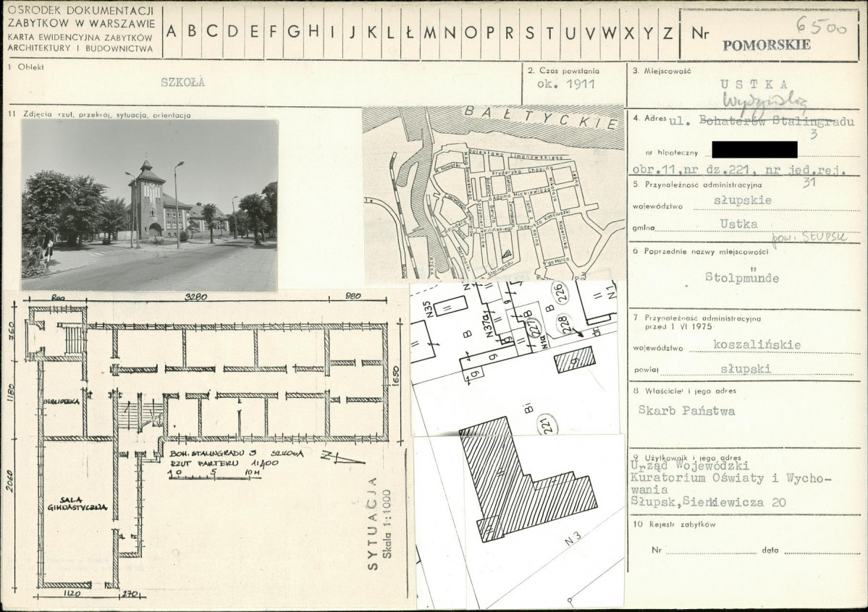Select the handwritten number 6500

click(x=822, y=25)
